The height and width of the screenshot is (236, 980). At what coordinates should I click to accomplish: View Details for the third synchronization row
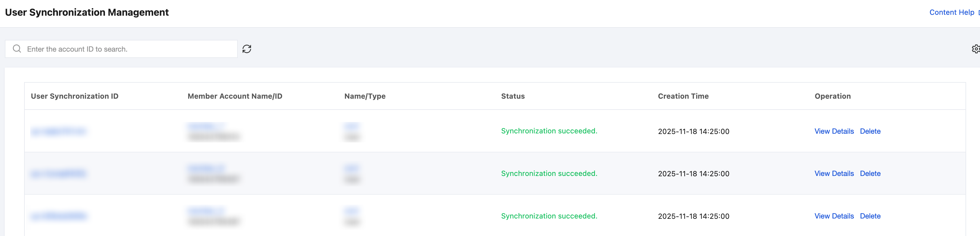834,216
